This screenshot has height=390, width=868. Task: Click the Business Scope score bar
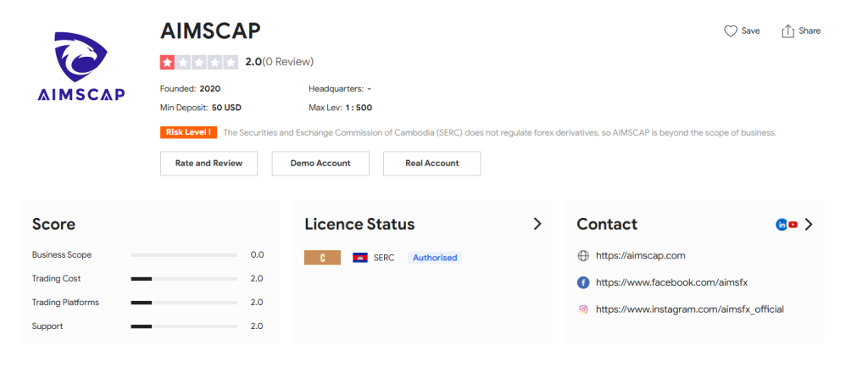(x=184, y=255)
